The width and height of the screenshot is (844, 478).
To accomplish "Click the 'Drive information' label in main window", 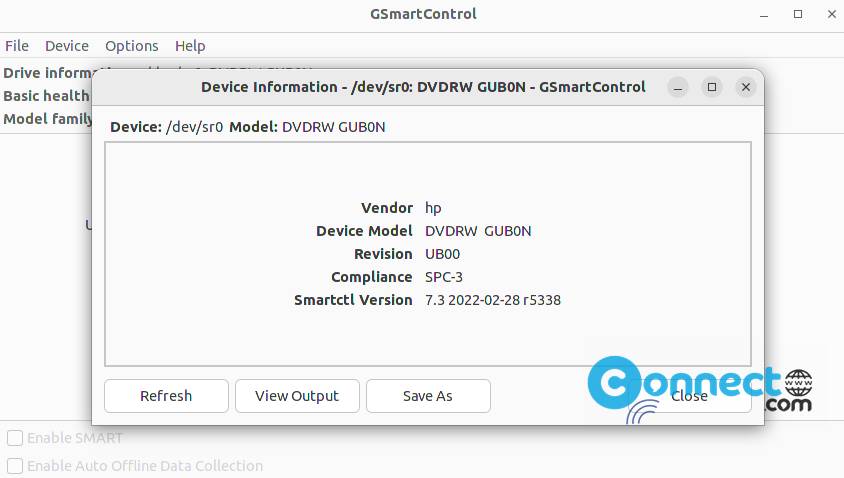I will tap(47, 73).
